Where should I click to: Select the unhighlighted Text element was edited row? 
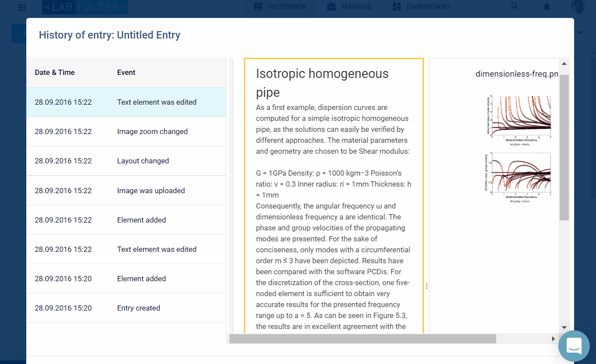click(x=126, y=249)
